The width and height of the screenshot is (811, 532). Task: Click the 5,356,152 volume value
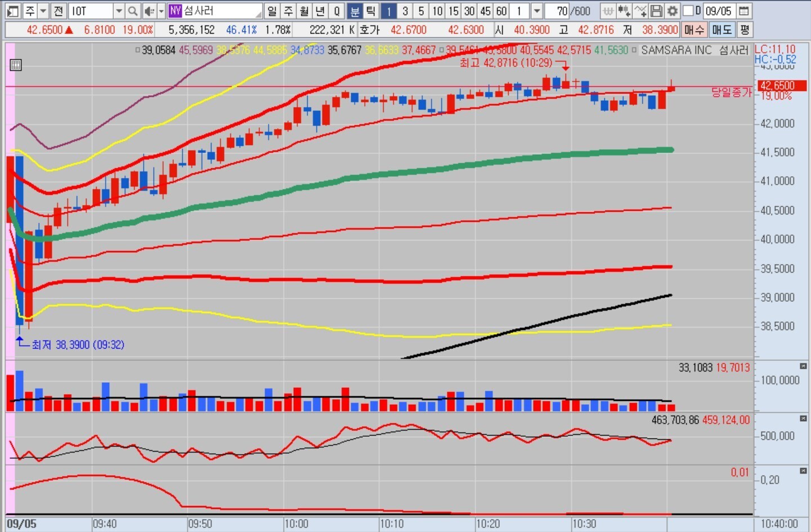pyautogui.click(x=191, y=29)
